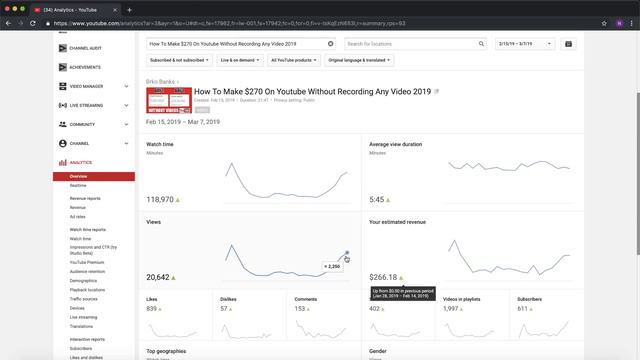Image resolution: width=640 pixels, height=360 pixels.
Task: Click the magnifier icon in the locations search
Action: tap(481, 44)
